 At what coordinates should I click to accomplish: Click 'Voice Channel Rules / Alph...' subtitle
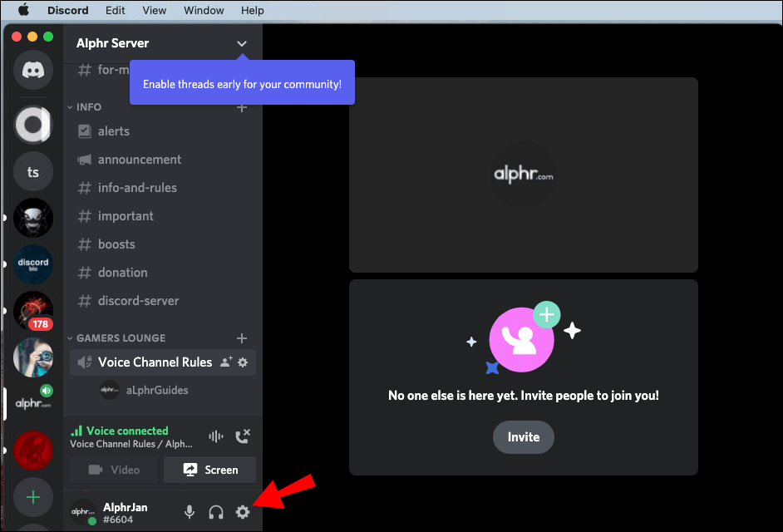[x=131, y=444]
